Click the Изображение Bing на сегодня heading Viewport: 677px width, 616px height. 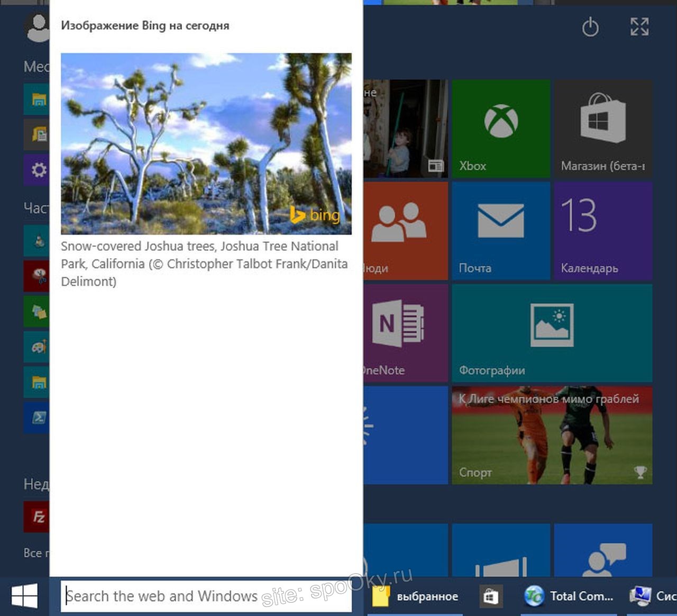[x=145, y=25]
